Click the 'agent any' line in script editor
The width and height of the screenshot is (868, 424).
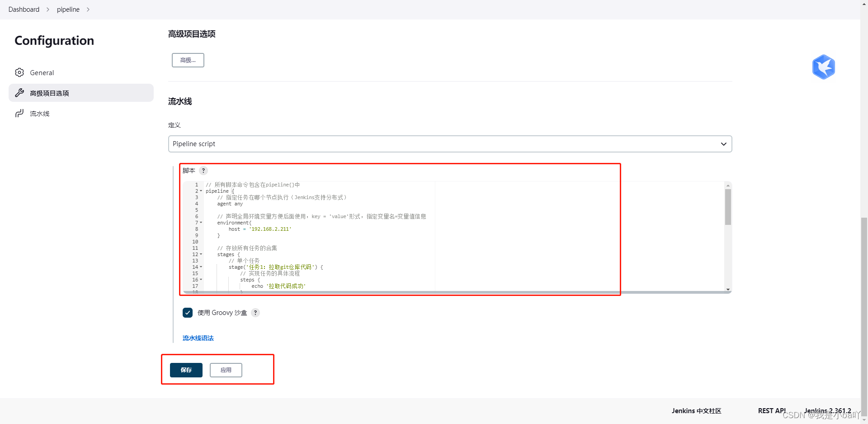[x=230, y=204]
